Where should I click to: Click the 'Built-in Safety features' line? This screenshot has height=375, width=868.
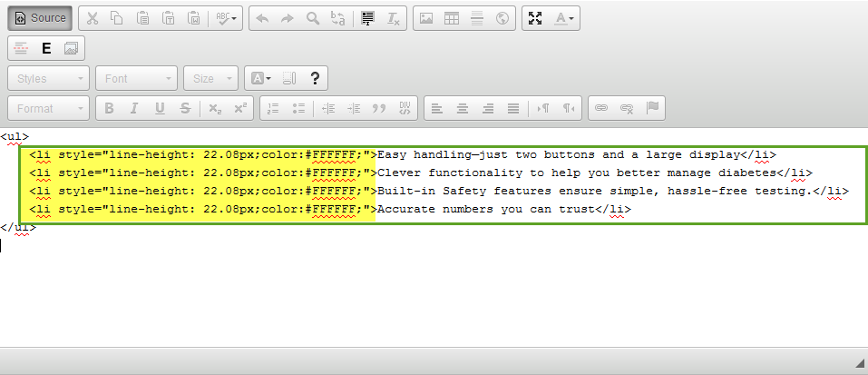click(439, 192)
